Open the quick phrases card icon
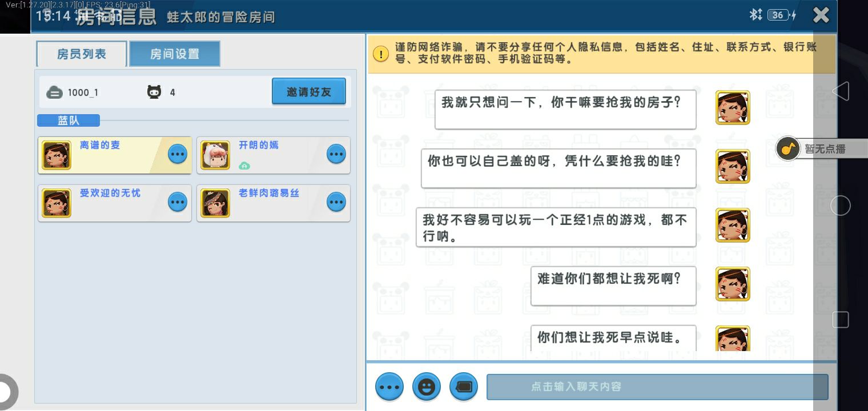868x411 pixels. click(x=464, y=387)
